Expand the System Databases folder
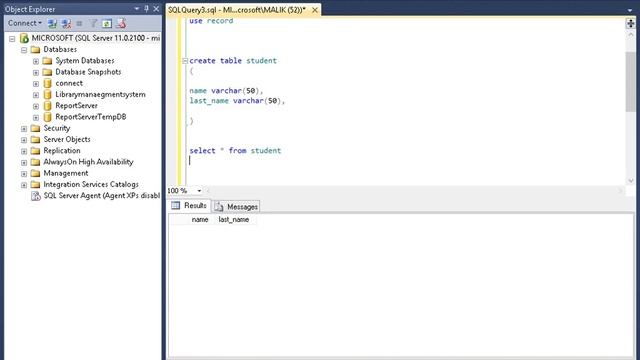The image size is (640, 360). 36,61
